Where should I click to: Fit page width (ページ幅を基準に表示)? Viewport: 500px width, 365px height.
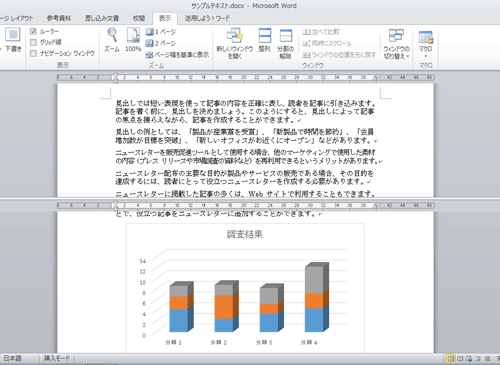coord(177,55)
